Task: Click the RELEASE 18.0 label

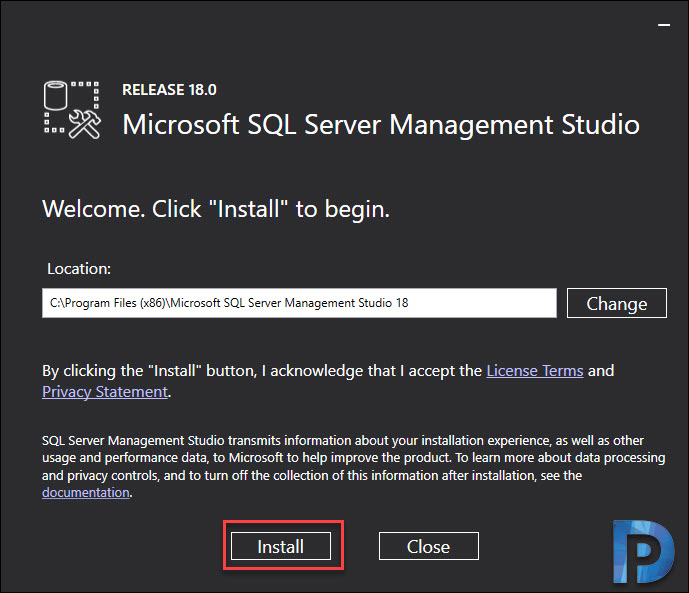Action: coord(169,90)
